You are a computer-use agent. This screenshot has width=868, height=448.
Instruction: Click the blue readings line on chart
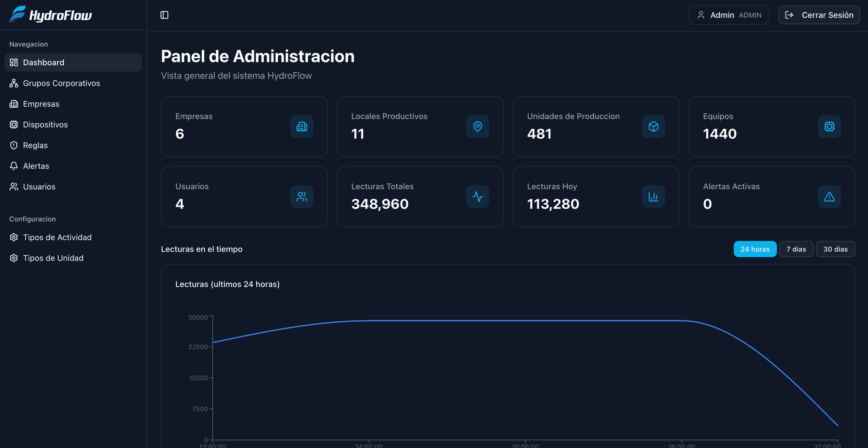click(525, 321)
